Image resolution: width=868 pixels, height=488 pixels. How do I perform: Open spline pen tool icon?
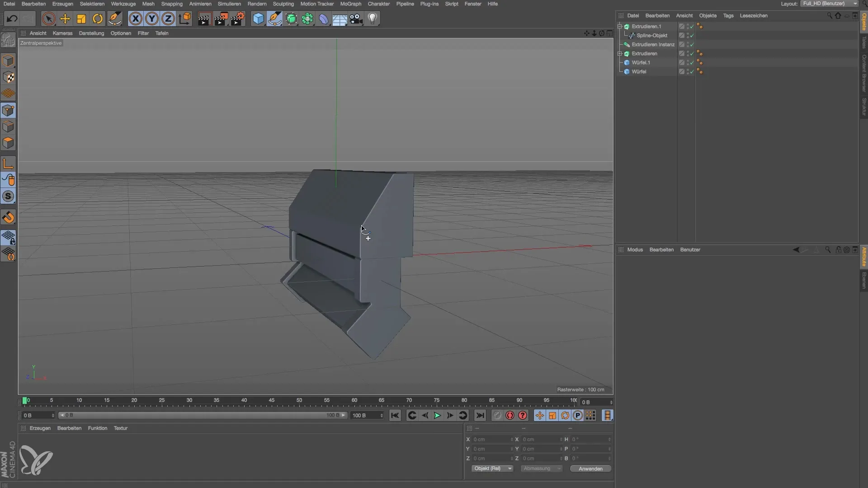click(274, 19)
